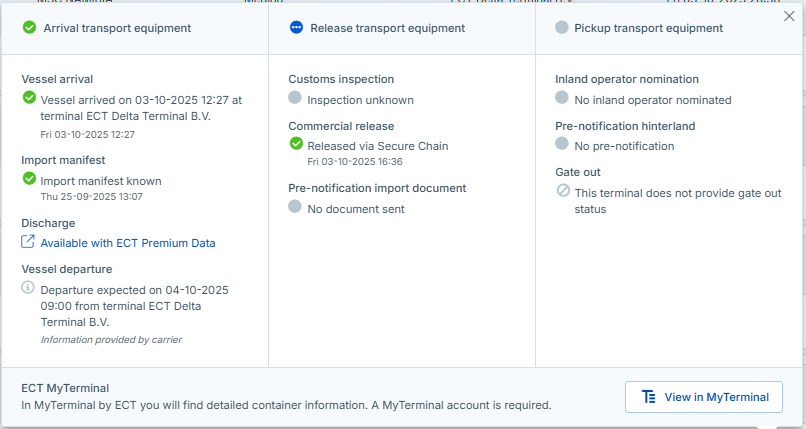Screen dimensions: 806x429
Task: Click the MyTerminal account required description
Action: [x=286, y=405]
